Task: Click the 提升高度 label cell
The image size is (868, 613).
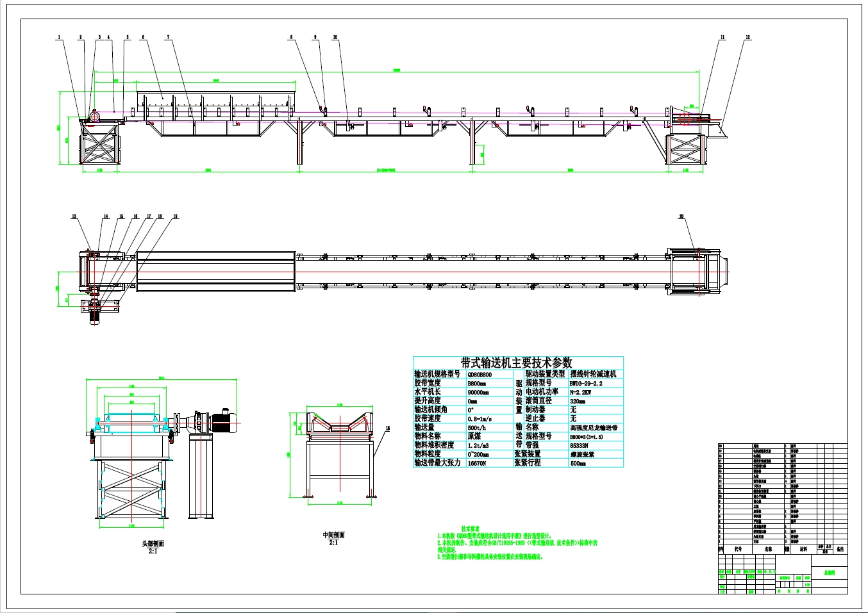Action: pos(428,400)
